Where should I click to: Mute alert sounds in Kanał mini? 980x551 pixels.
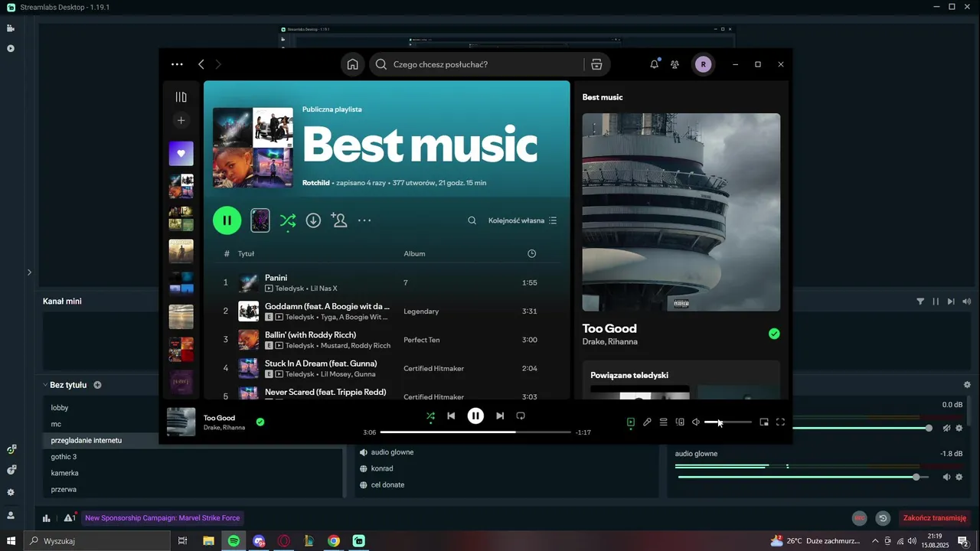pos(966,302)
